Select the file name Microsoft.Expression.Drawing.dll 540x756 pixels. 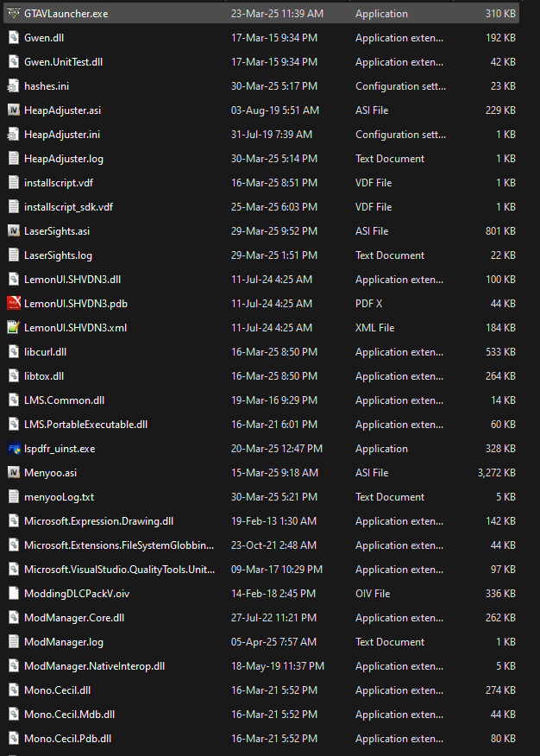[x=98, y=520]
